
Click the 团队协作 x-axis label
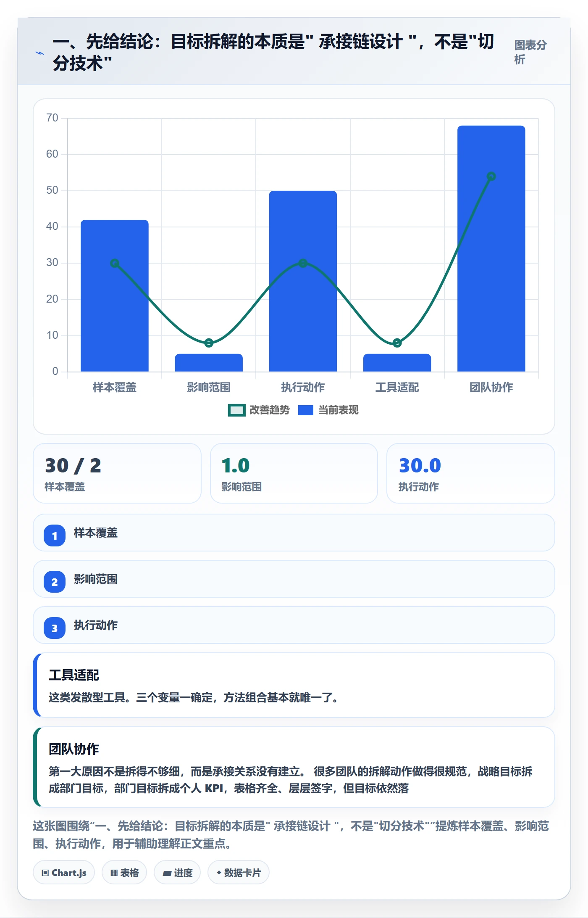click(491, 388)
